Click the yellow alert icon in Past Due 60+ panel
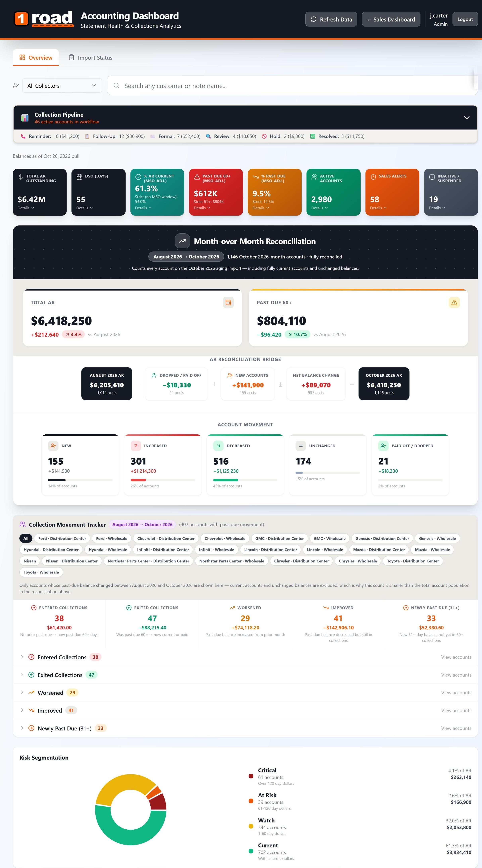This screenshot has height=868, width=482. tap(454, 302)
